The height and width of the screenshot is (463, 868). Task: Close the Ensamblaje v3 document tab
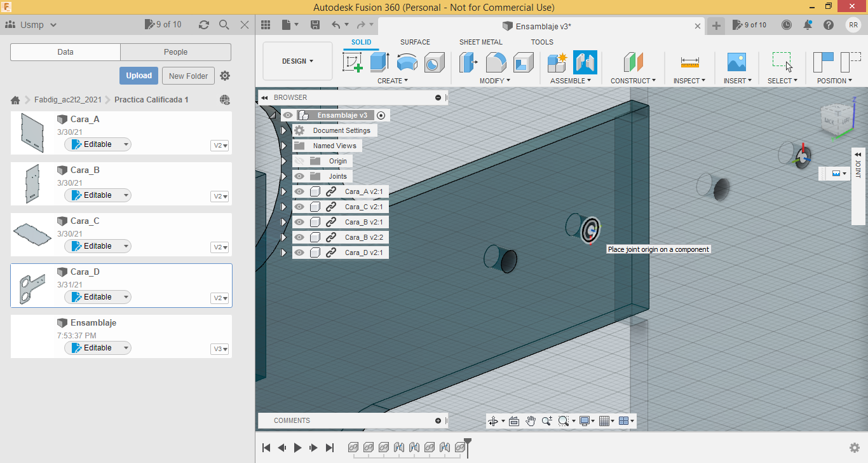[x=698, y=26]
